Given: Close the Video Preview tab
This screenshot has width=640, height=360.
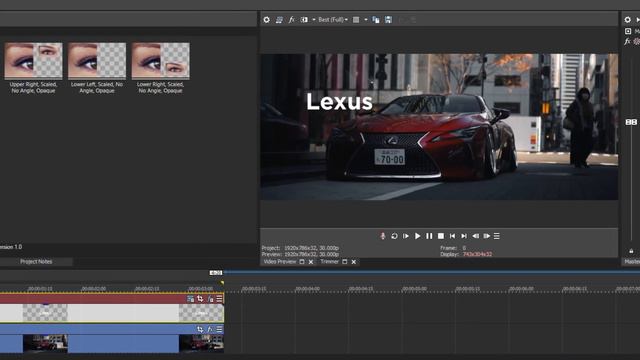Looking at the screenshot, I should pyautogui.click(x=311, y=262).
